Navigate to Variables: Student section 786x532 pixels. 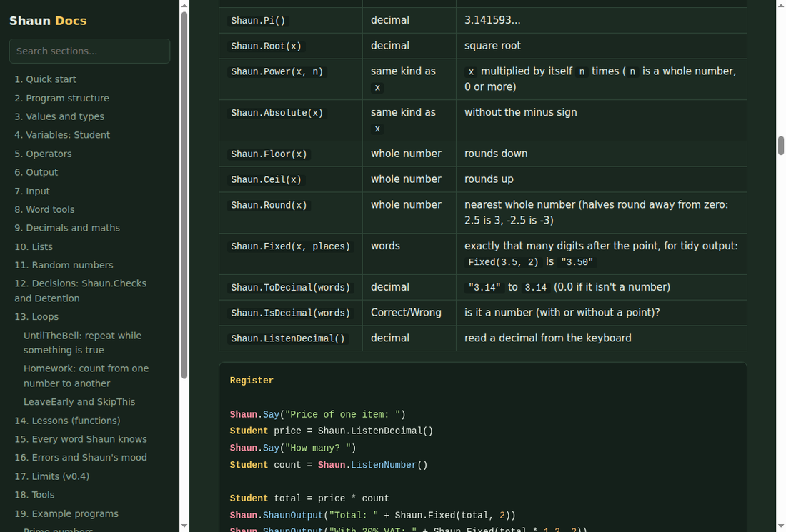pos(62,135)
